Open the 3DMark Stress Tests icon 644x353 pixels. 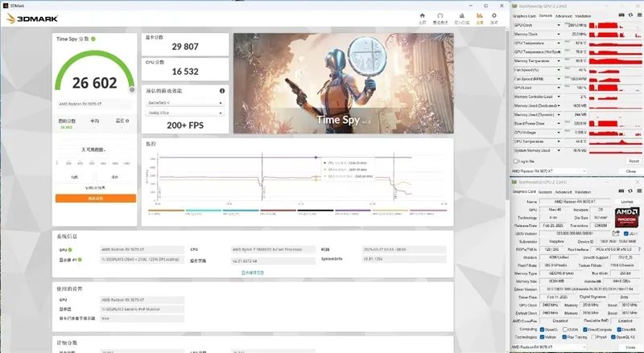pos(461,15)
